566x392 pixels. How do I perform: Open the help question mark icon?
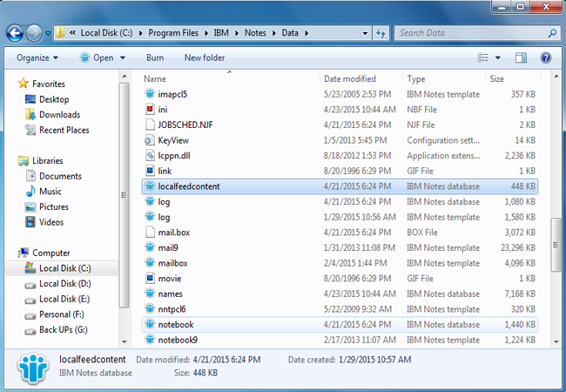point(546,58)
